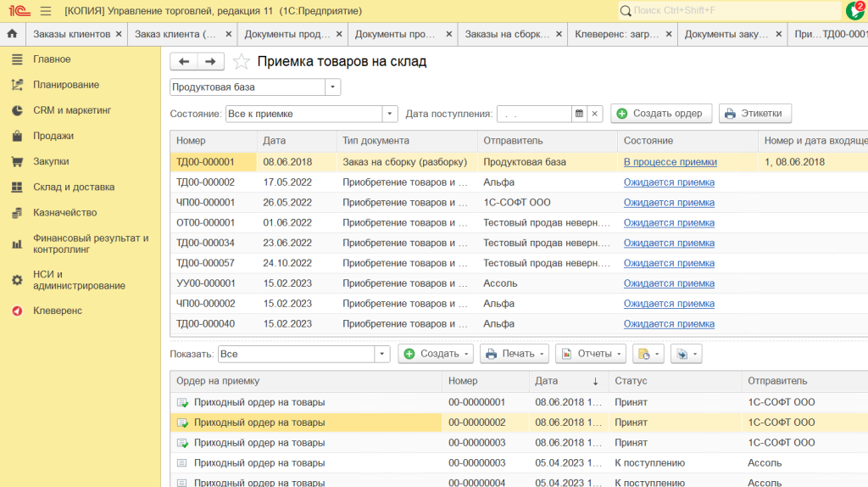This screenshot has width=868, height=487.
Task: Select the ЧП00-000002 row dated 15.02.2023
Action: tap(519, 304)
